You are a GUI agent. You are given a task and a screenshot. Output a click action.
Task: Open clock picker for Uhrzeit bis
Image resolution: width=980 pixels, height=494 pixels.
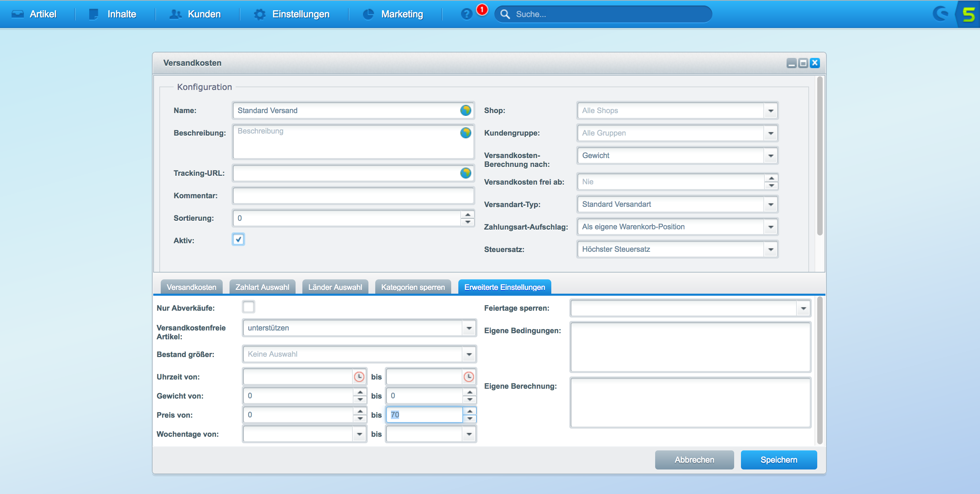469,377
